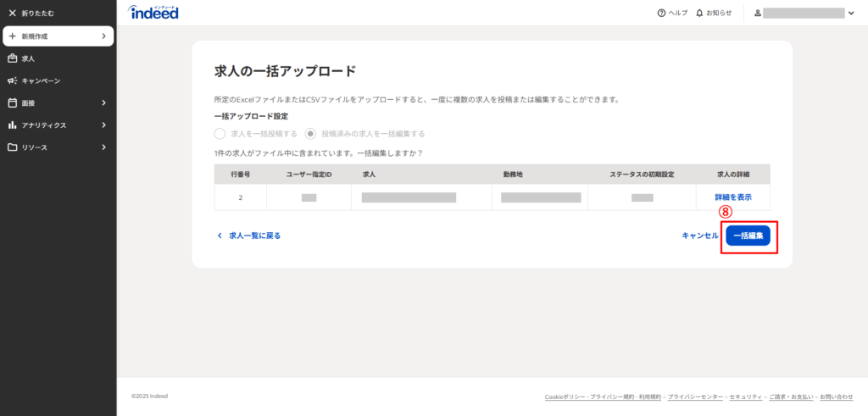868x416 pixels.
Task: Open 求人 via the briefcase icon
Action: pyautogui.click(x=12, y=58)
